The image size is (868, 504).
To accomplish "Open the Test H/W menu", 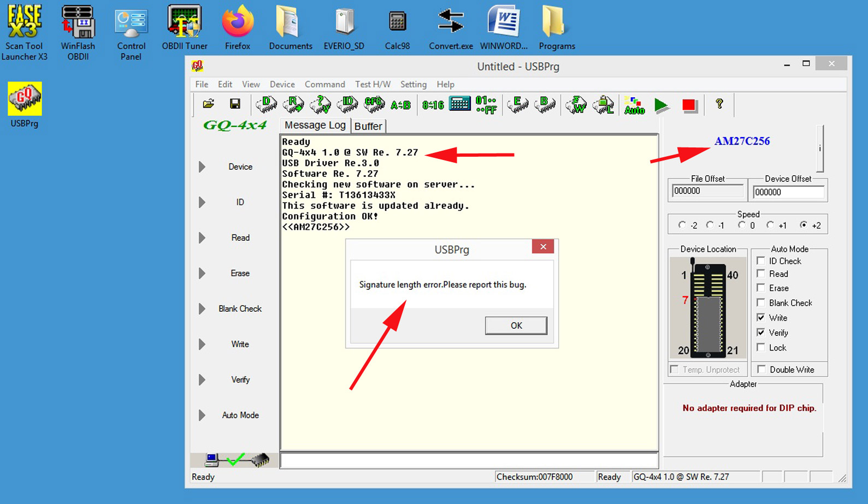I will [x=373, y=84].
